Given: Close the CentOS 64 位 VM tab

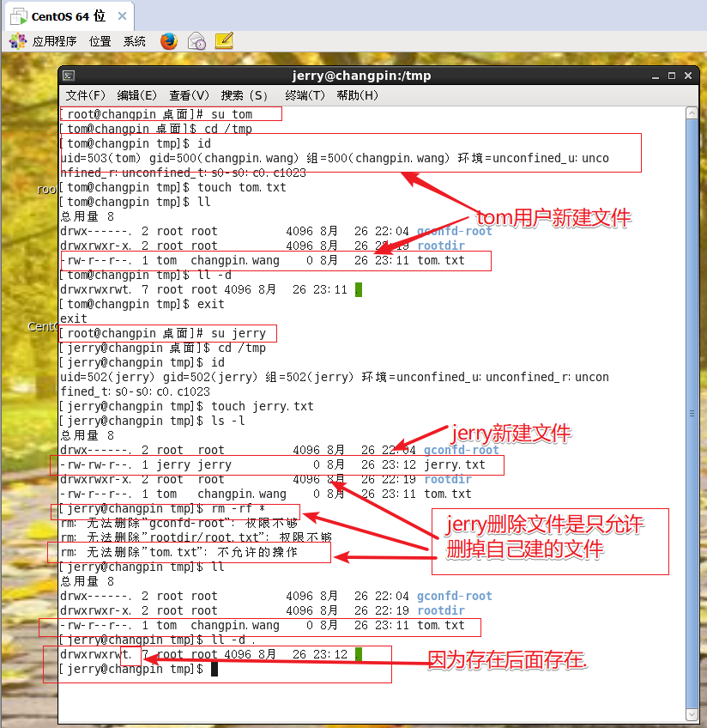Looking at the screenshot, I should tap(122, 16).
